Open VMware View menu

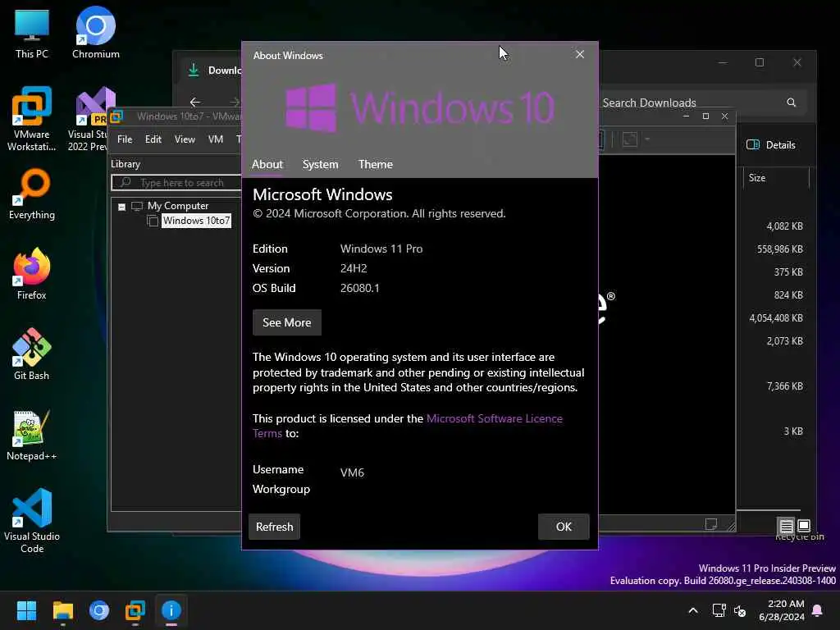click(185, 139)
